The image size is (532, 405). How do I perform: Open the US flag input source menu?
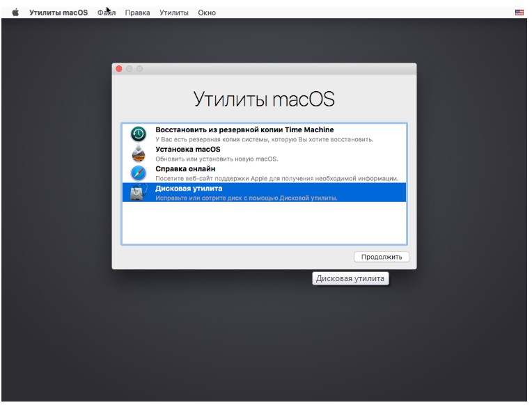tap(519, 13)
